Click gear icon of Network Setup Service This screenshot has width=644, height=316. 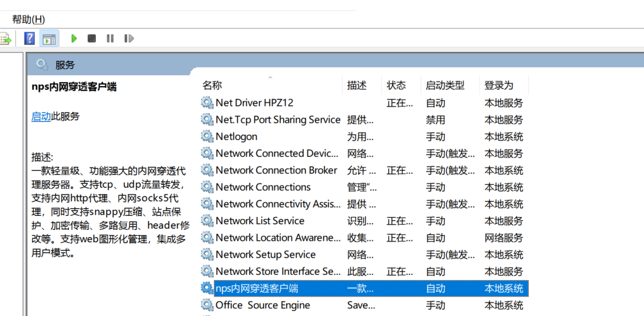click(207, 254)
